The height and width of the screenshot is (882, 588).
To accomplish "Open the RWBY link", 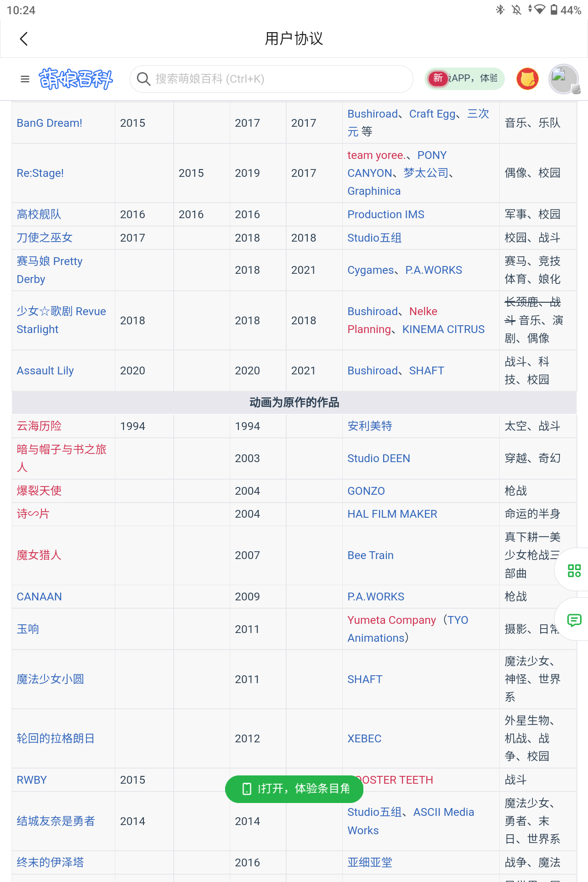I will [x=32, y=780].
